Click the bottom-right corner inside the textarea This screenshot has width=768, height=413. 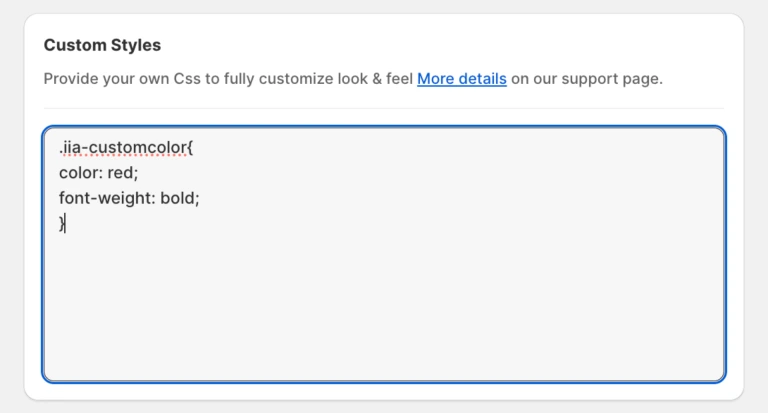pyautogui.click(x=710, y=368)
